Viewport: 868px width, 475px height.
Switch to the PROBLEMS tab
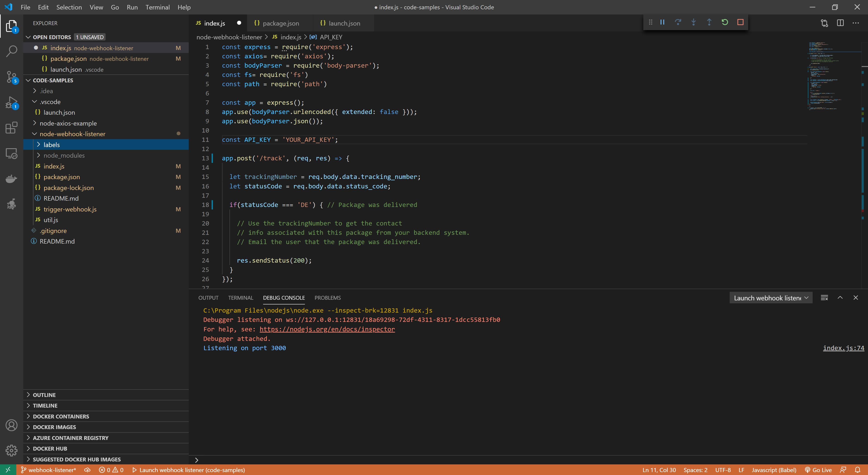(x=328, y=298)
